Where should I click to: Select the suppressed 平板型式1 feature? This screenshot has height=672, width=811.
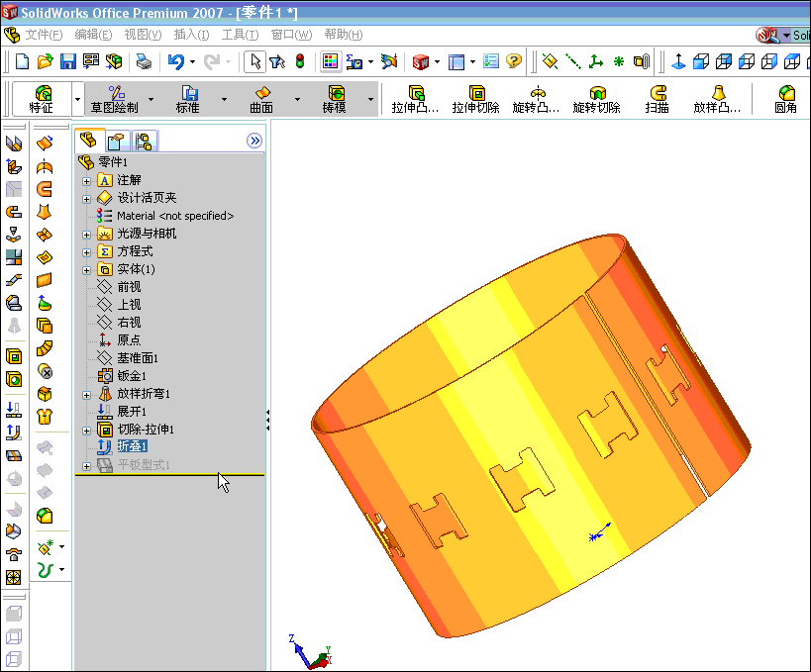pos(134,465)
